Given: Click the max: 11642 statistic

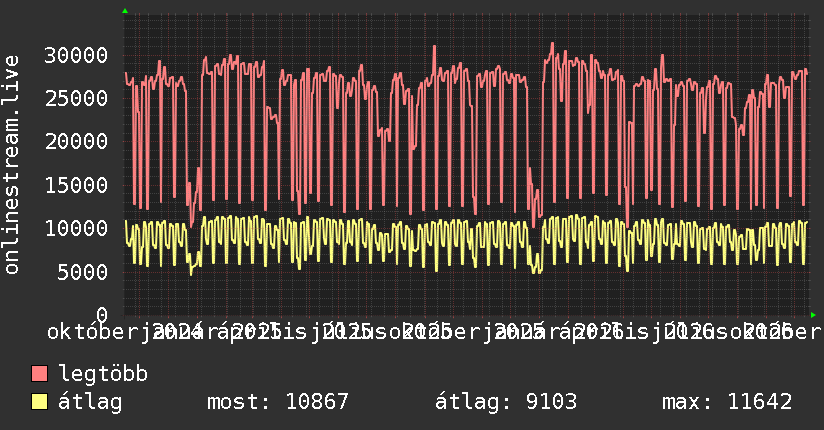Looking at the screenshot, I should 727,402.
